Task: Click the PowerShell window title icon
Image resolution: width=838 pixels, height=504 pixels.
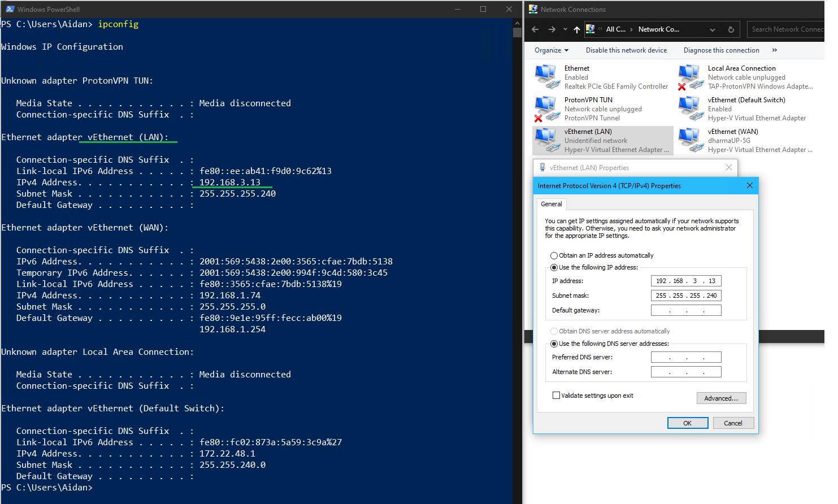Action: click(x=10, y=9)
